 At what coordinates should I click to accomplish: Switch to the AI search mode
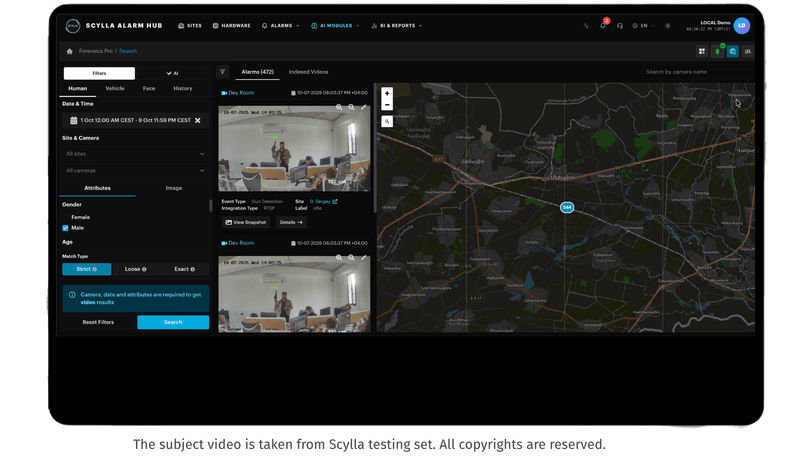(172, 74)
